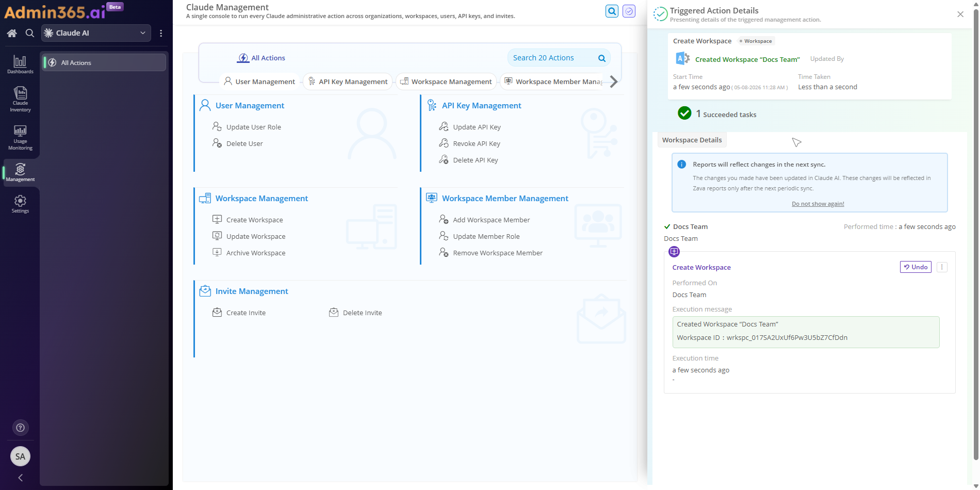980x490 pixels.
Task: Select the User Management filter tab
Action: [259, 81]
